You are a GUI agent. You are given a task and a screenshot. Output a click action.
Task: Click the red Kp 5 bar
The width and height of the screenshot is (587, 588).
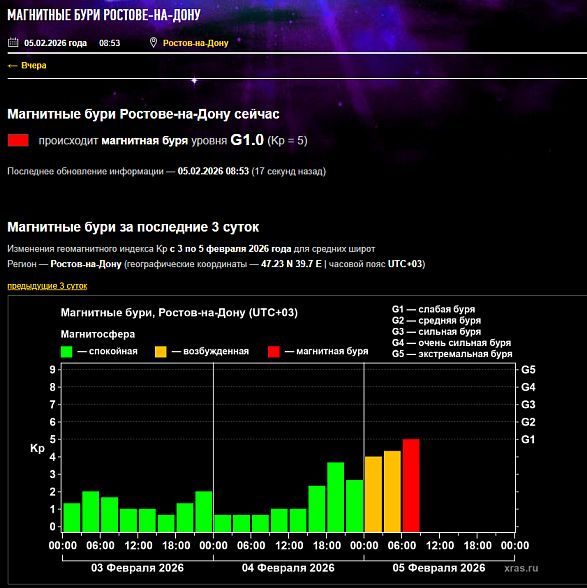[411, 485]
